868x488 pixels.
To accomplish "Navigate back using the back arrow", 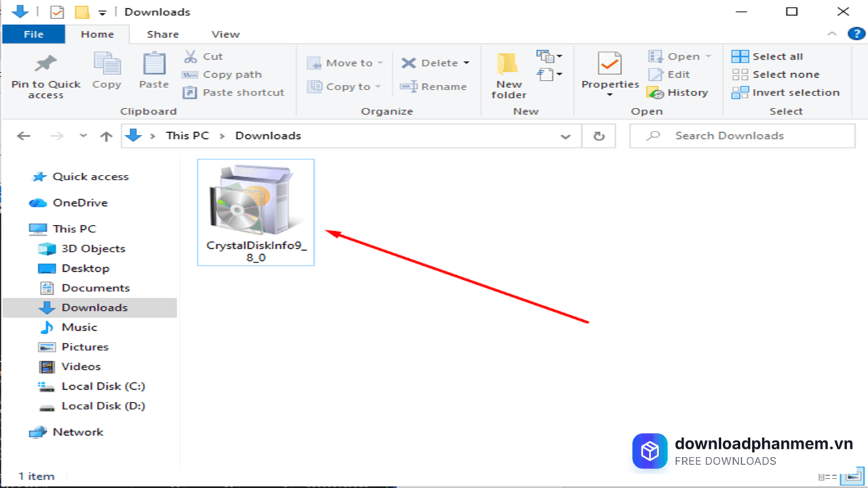I will [x=24, y=136].
